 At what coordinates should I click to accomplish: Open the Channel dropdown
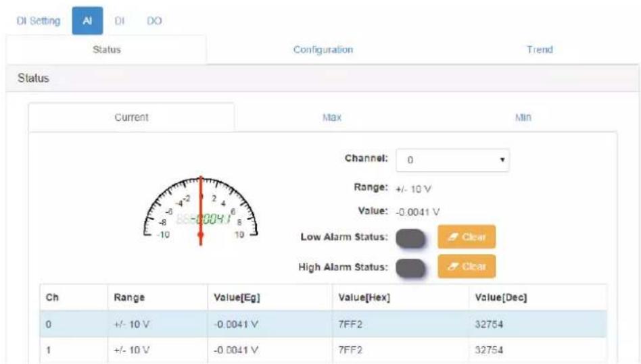pyautogui.click(x=452, y=160)
